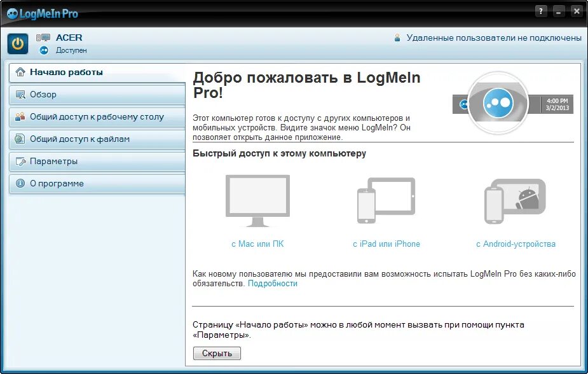
Task: Click the magnified LogMeIn tray icon image
Action: pos(498,102)
